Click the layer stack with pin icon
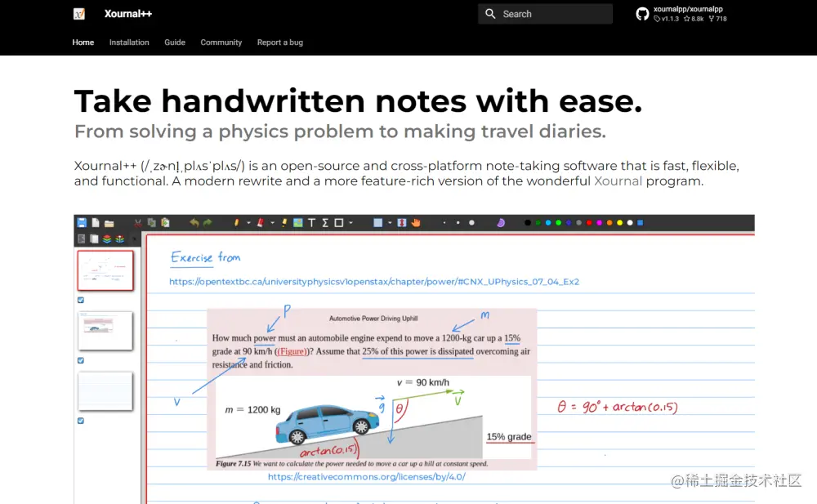The image size is (817, 504). pos(120,239)
